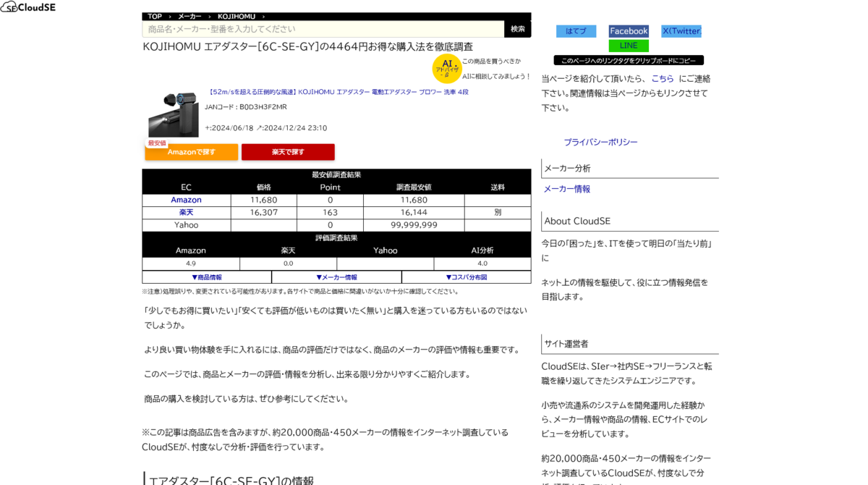Click the 送料 別 cell in 楽天 row
This screenshot has width=868, height=485.
pos(498,212)
